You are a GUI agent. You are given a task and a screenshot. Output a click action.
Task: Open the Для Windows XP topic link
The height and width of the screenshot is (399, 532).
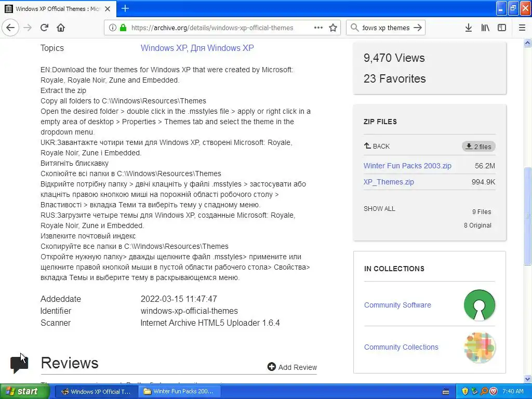click(x=222, y=48)
